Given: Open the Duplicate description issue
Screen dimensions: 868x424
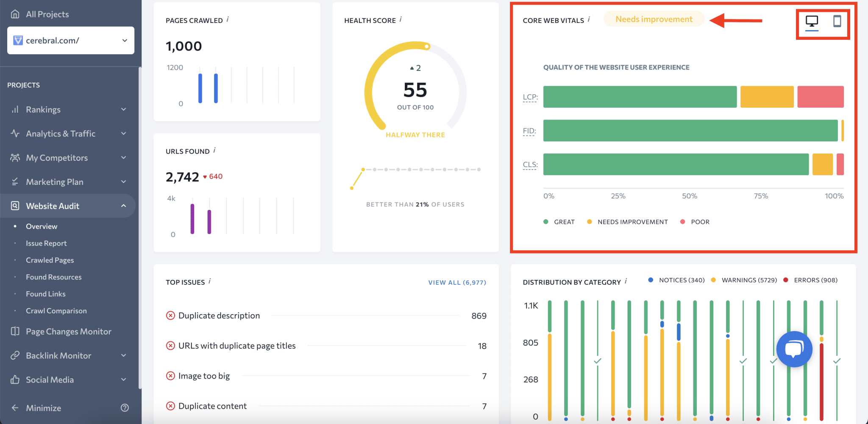Looking at the screenshot, I should pos(219,315).
